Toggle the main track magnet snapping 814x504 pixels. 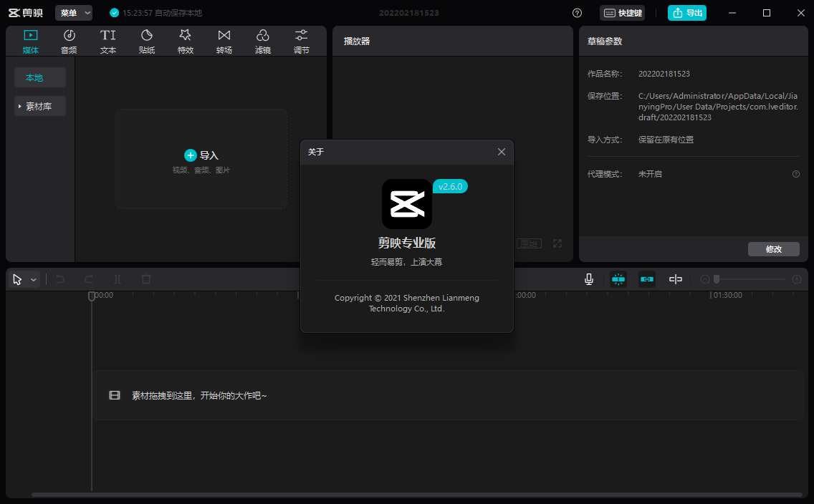click(618, 279)
